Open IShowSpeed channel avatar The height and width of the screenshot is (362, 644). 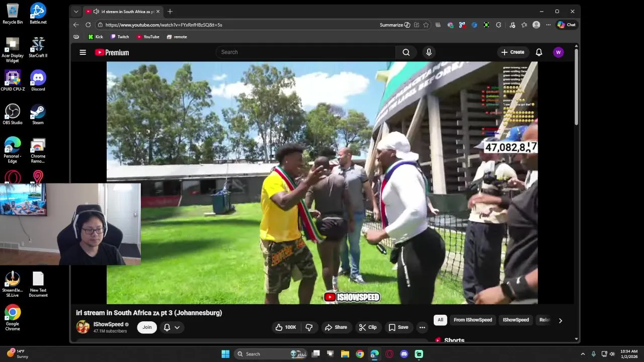(x=83, y=327)
